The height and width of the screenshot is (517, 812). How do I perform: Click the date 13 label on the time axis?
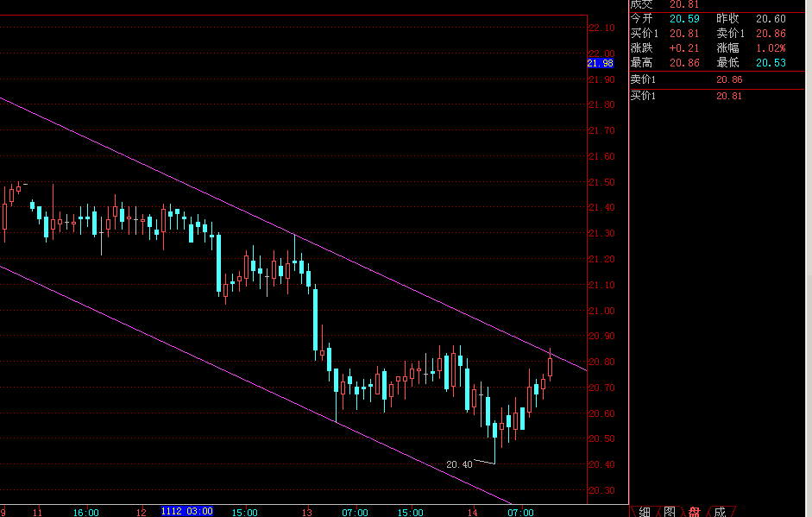coord(307,513)
